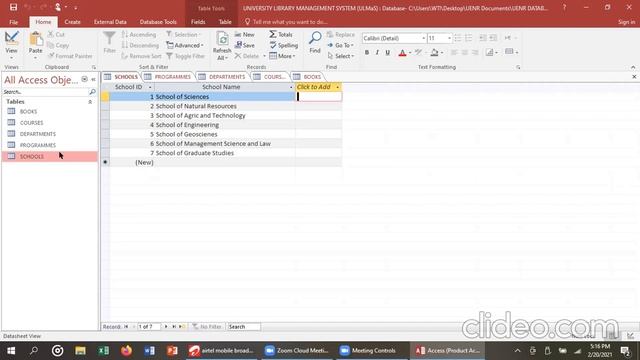
Task: Click Sign in link
Action: pos(626,22)
